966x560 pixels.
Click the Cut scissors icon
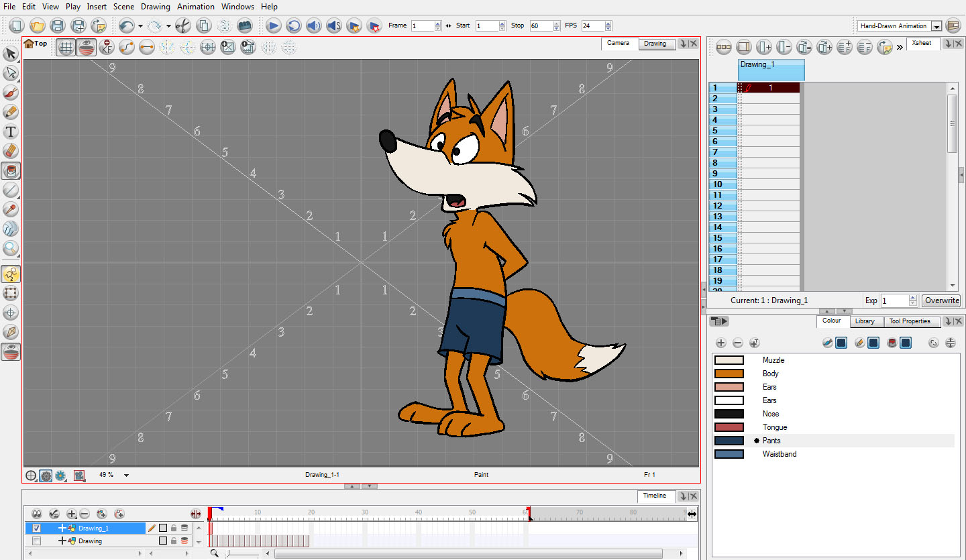coord(182,25)
